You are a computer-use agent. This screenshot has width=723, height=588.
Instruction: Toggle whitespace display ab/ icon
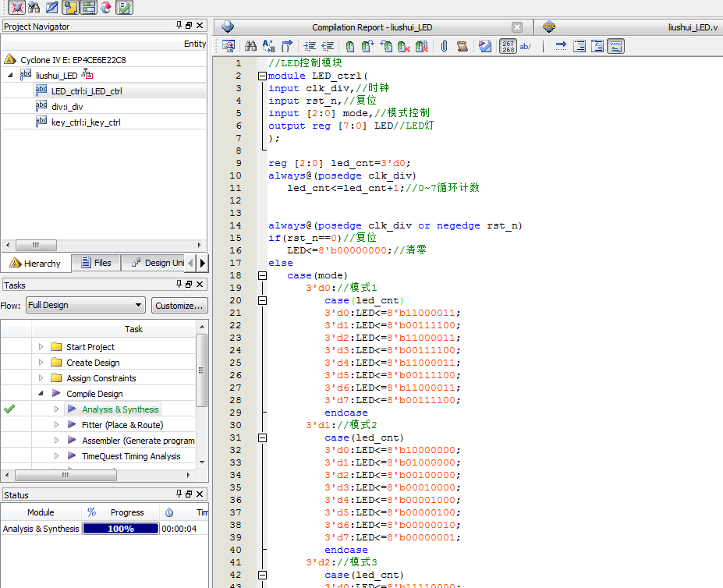(x=525, y=46)
